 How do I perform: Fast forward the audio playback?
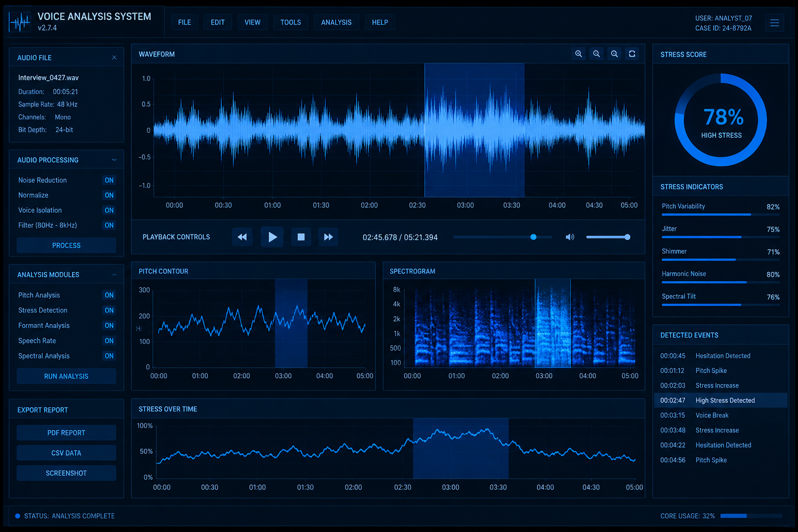[328, 237]
